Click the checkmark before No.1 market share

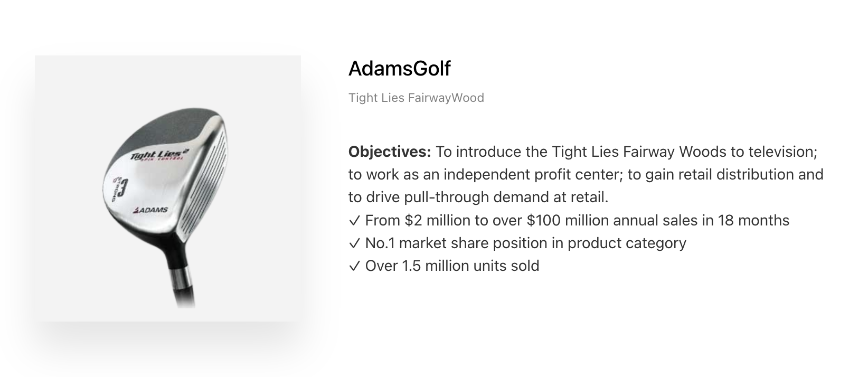(x=354, y=243)
